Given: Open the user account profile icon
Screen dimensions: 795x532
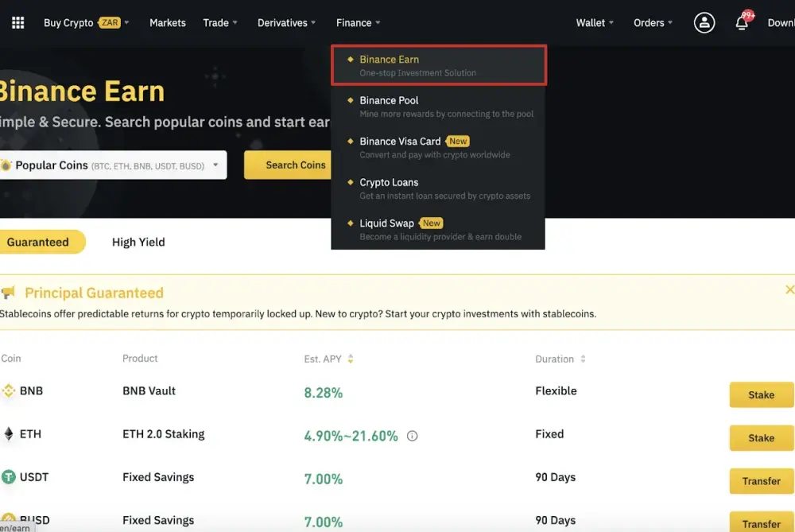Looking at the screenshot, I should [704, 23].
